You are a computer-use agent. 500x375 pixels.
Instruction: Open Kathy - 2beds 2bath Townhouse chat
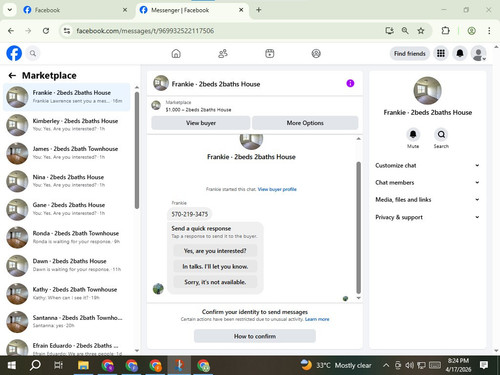point(67,294)
